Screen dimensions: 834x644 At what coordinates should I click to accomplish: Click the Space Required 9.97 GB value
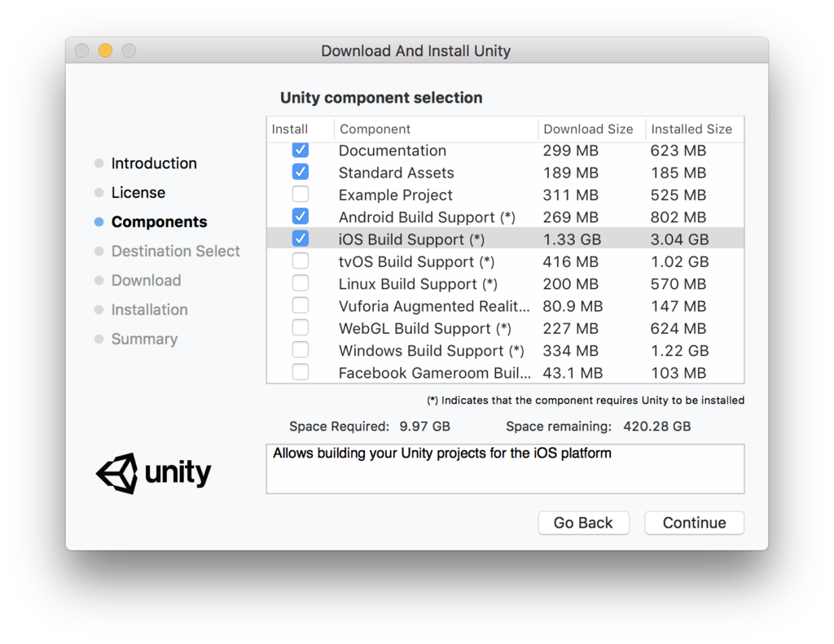point(425,427)
